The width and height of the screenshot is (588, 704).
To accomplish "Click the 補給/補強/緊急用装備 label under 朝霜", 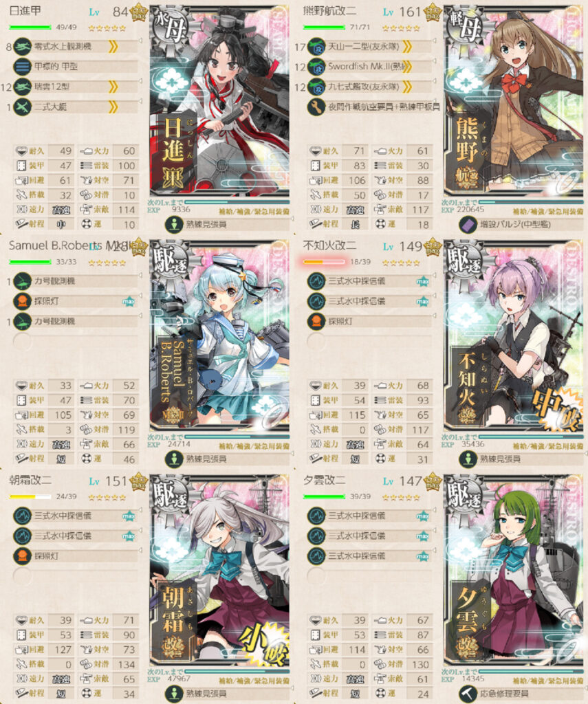I will coord(254,680).
